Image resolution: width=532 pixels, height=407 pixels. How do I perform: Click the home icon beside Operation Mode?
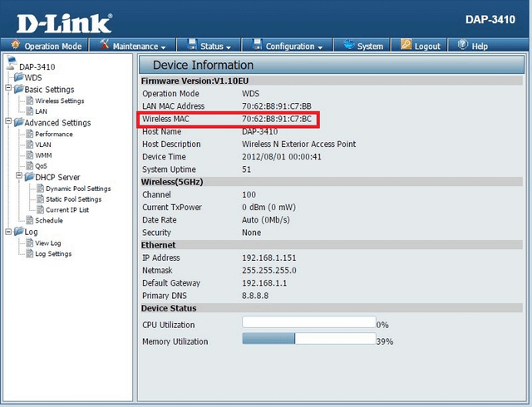coord(16,46)
